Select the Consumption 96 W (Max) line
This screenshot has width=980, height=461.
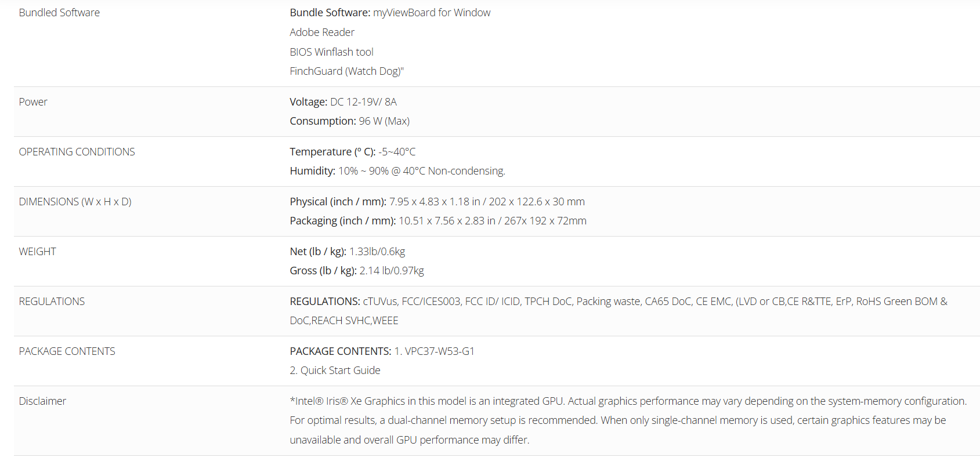[x=349, y=121]
